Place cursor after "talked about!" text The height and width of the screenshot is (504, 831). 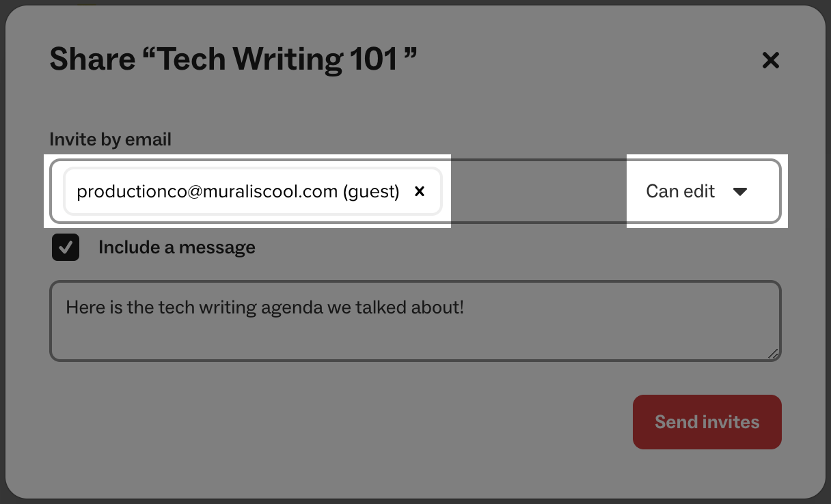point(466,308)
